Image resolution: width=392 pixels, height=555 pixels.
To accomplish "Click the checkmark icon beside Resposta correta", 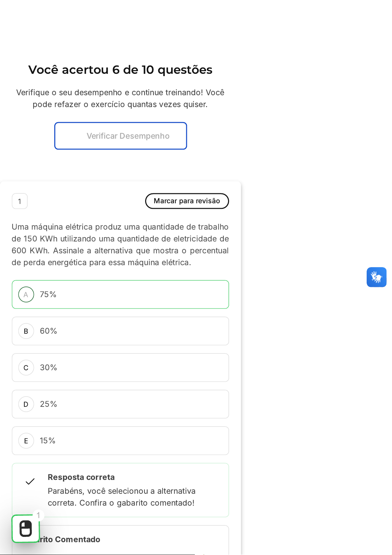I will [x=30, y=482].
